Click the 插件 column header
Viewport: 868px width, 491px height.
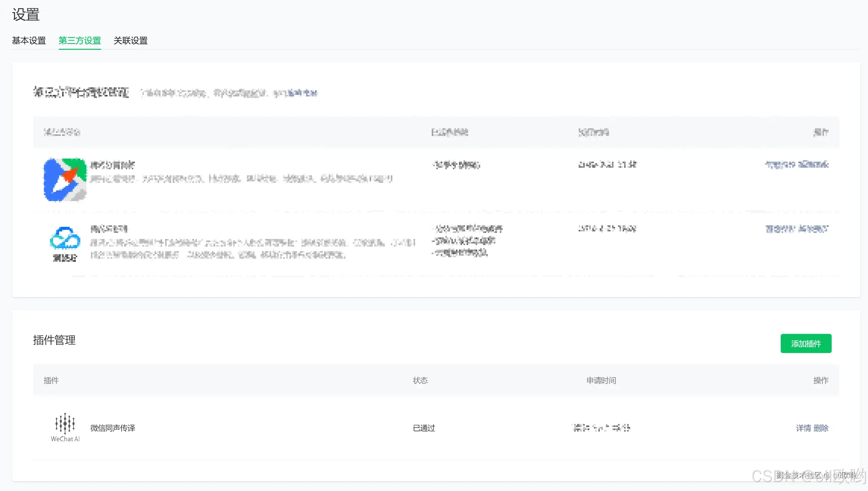(x=51, y=380)
